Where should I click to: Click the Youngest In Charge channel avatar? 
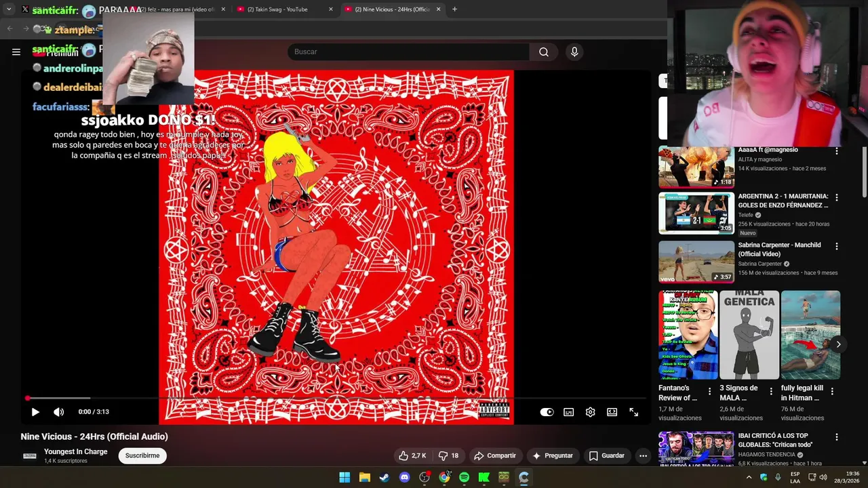tap(30, 455)
